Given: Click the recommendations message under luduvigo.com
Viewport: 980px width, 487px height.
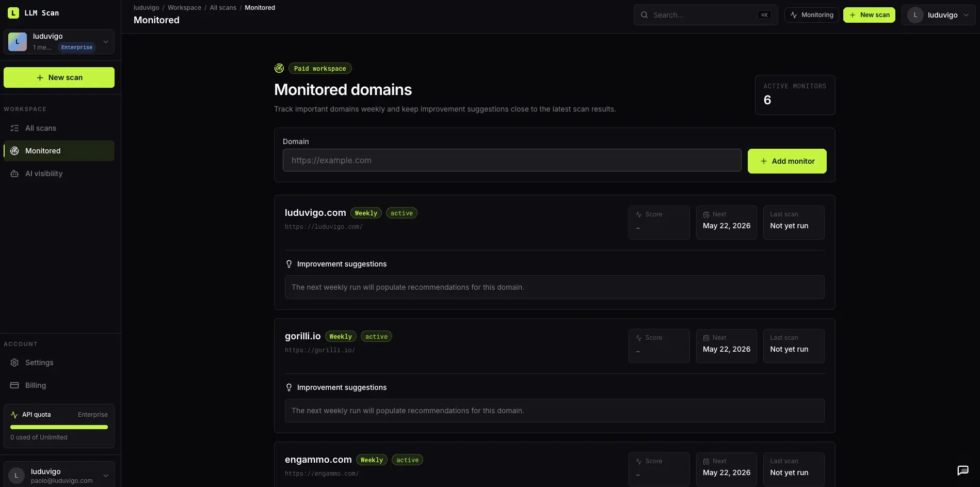Looking at the screenshot, I should (x=554, y=287).
